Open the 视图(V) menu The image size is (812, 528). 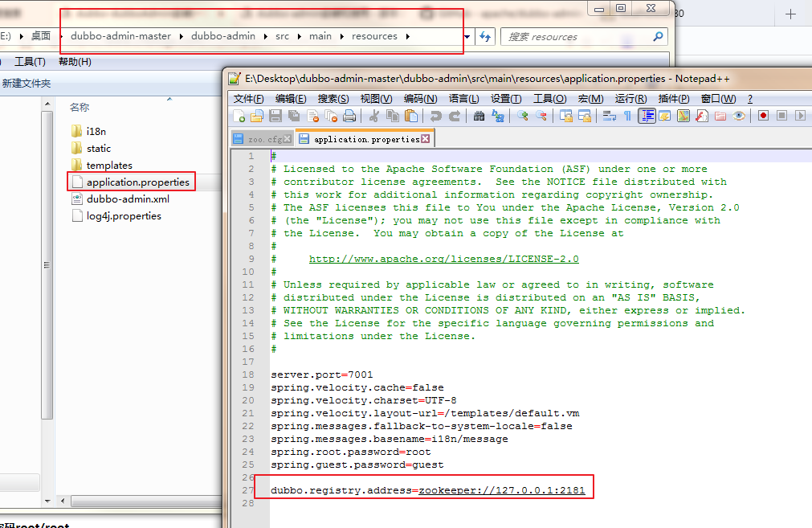tap(376, 99)
